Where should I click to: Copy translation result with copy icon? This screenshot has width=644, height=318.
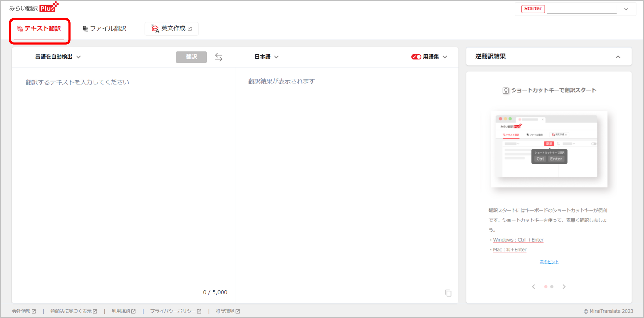[448, 293]
